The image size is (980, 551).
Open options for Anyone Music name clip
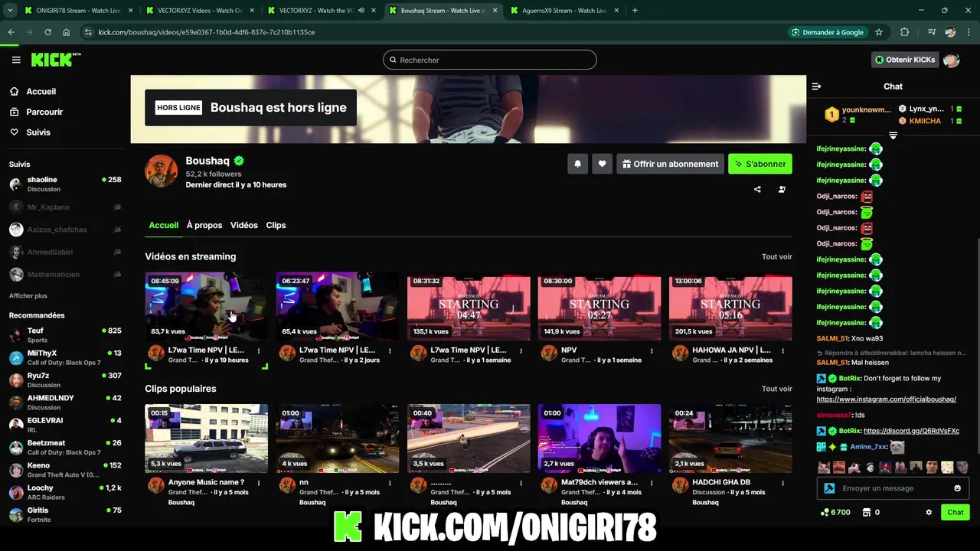(259, 483)
